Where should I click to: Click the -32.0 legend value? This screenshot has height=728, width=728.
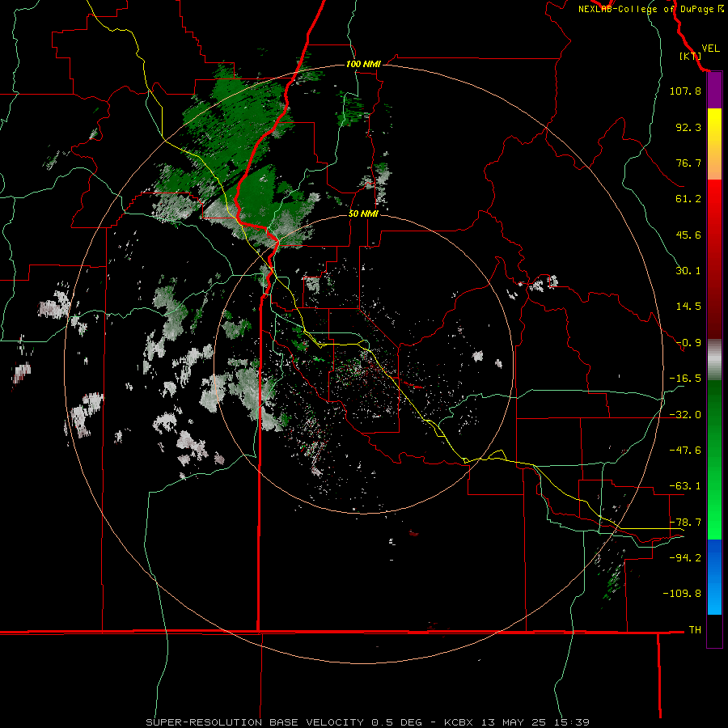[685, 415]
